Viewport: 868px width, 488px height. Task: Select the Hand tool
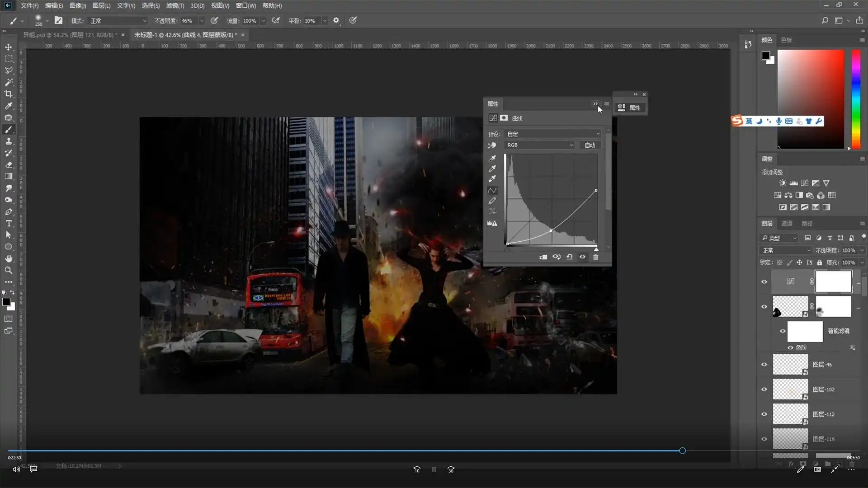[x=9, y=258]
